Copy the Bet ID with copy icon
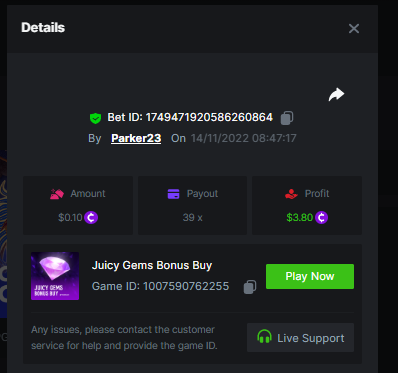Image resolution: width=398 pixels, height=373 pixels. click(287, 118)
